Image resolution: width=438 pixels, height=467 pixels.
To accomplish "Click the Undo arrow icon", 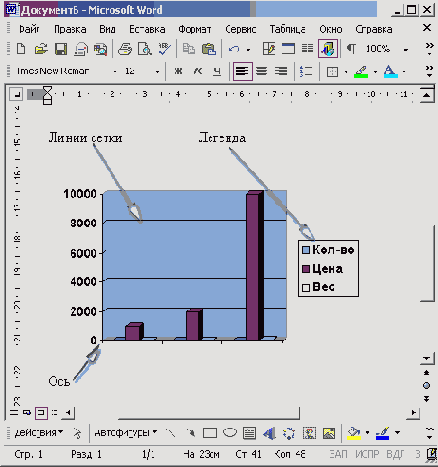I will point(234,49).
